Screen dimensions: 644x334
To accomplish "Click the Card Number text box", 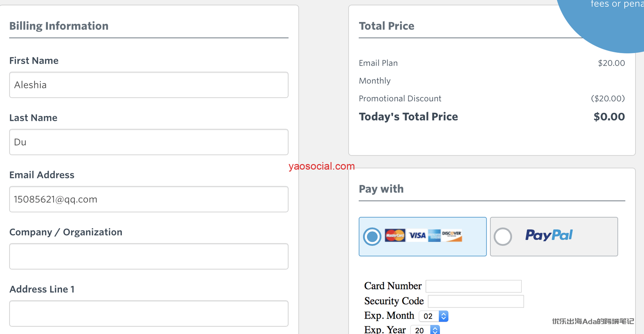I will coord(473,286).
